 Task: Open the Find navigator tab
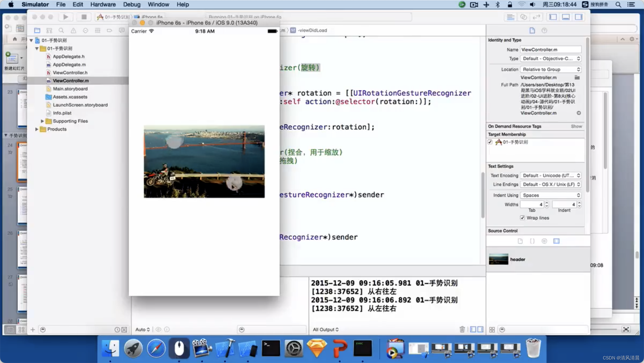61,30
